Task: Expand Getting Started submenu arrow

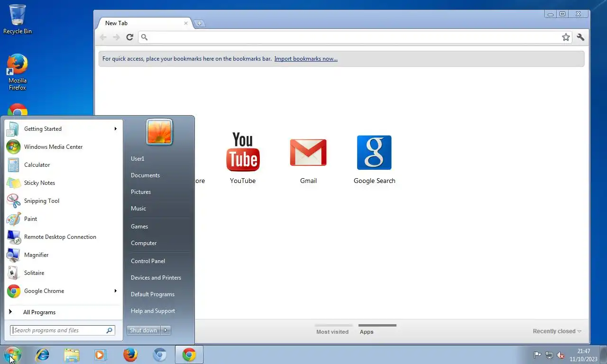Action: (x=115, y=129)
